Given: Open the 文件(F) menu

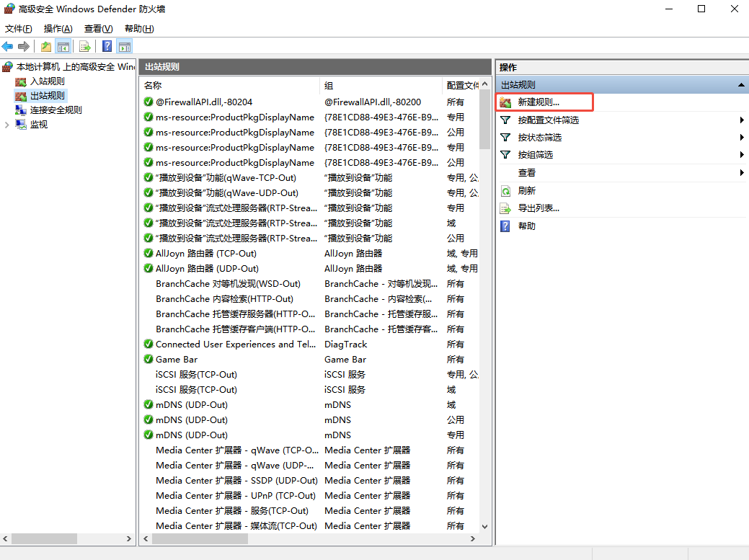Looking at the screenshot, I should point(18,29).
